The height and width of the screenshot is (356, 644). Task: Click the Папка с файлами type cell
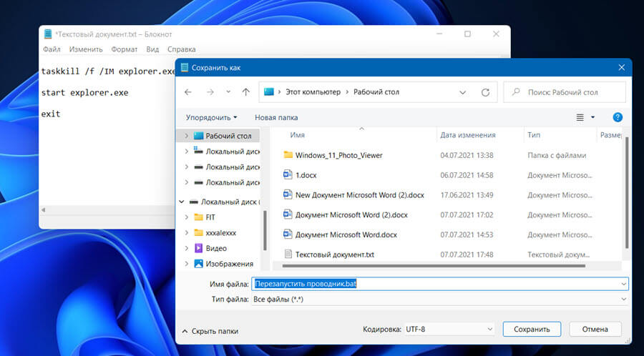pyautogui.click(x=557, y=155)
